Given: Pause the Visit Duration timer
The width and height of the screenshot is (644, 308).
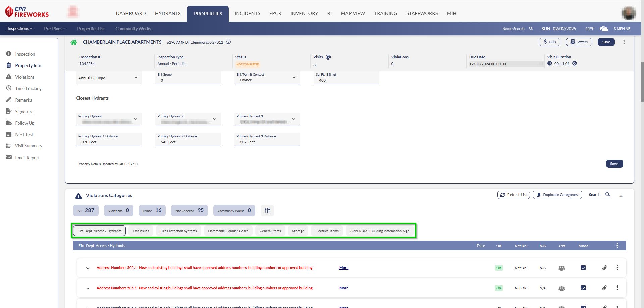Looking at the screenshot, I should (549, 63).
